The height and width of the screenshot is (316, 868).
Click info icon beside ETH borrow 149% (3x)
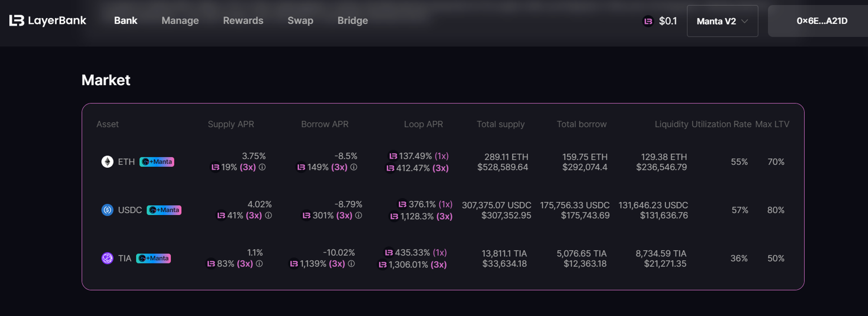click(354, 167)
